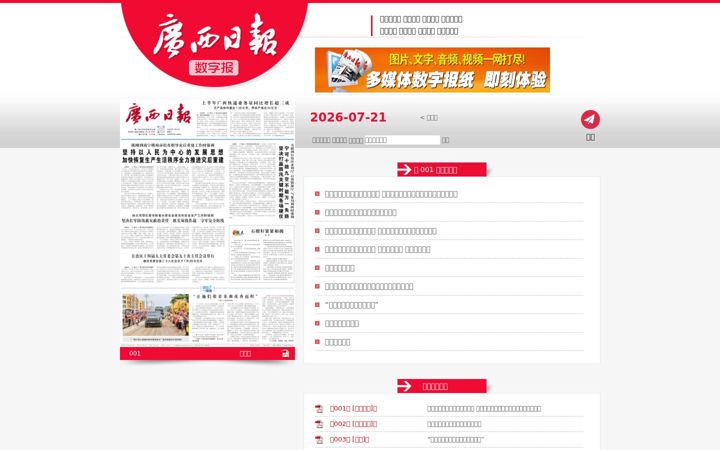Click the red page-directory header label

pyautogui.click(x=435, y=386)
